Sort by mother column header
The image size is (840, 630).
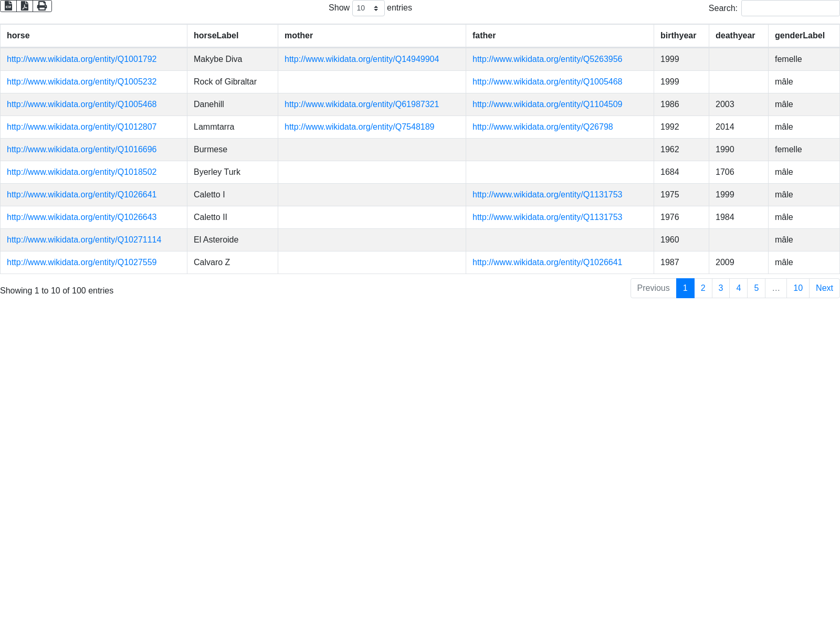point(299,36)
